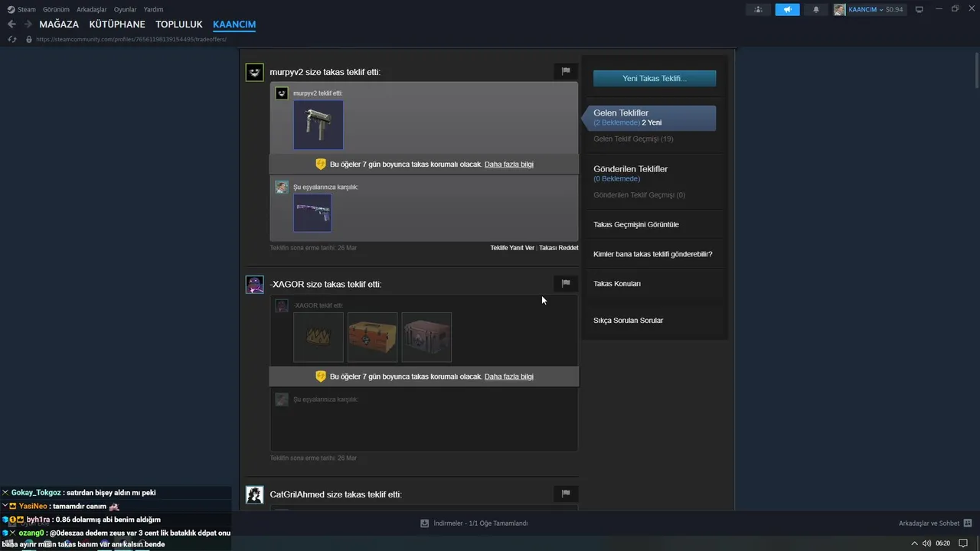
Task: Open CatGrilAhmed profile avatar
Action: pyautogui.click(x=254, y=494)
